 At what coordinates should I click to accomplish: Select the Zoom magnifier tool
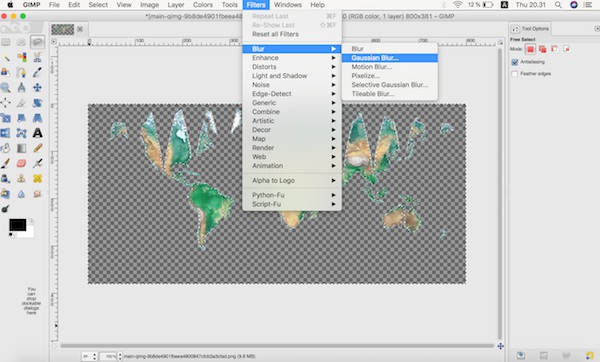click(x=6, y=88)
